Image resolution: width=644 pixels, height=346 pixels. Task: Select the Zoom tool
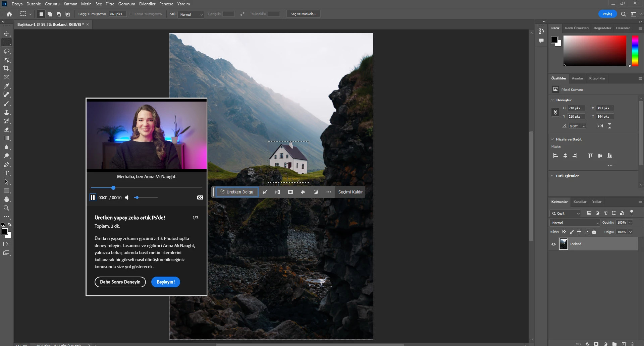pyautogui.click(x=6, y=208)
